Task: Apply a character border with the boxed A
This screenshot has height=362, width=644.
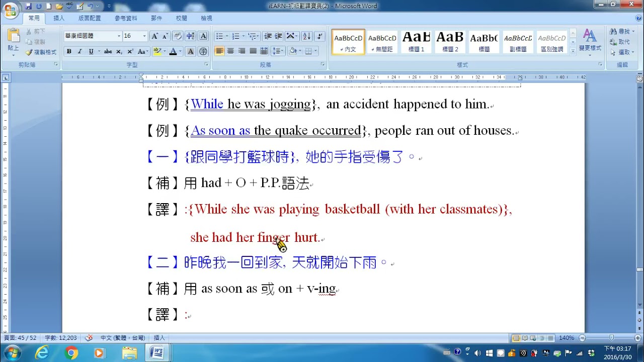Action: (203, 36)
